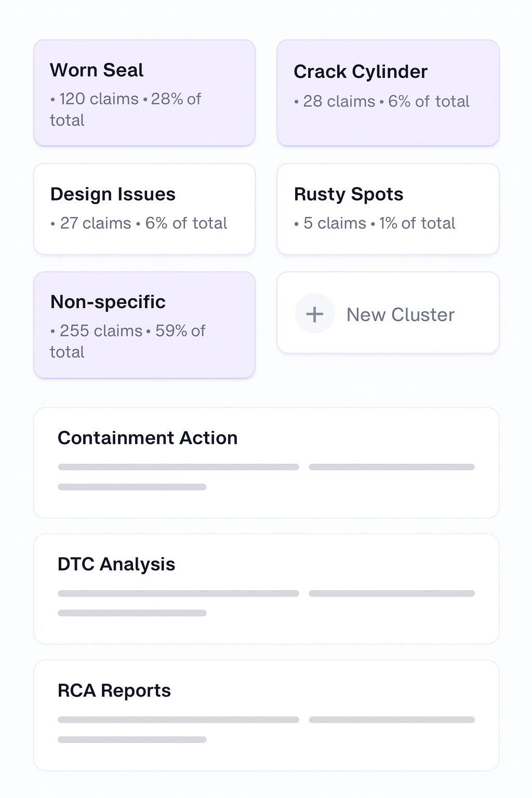Screen dimensions: 532x798
Task: Click the New Cluster label
Action: pos(401,315)
